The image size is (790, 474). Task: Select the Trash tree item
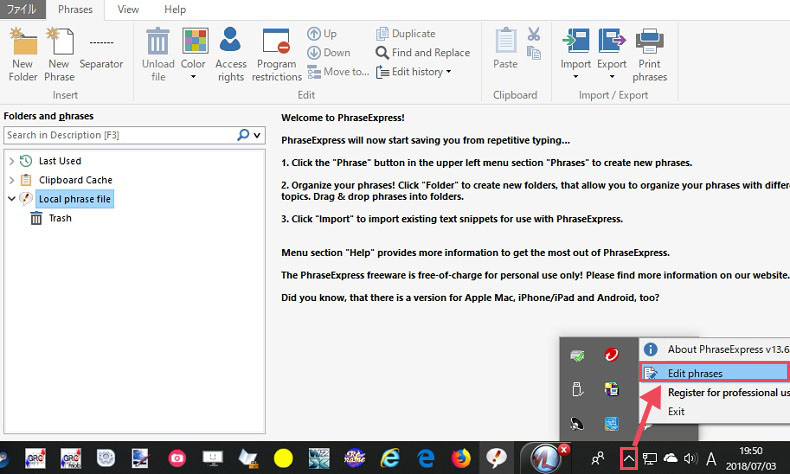click(60, 218)
